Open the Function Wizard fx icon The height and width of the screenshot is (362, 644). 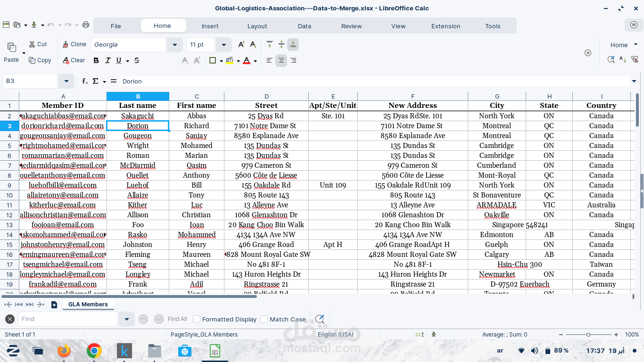85,81
